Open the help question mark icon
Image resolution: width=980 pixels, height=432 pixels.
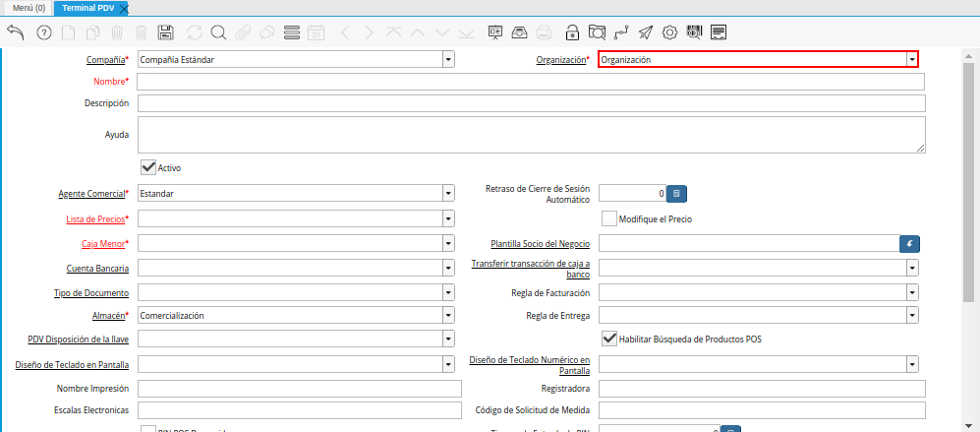coord(43,32)
